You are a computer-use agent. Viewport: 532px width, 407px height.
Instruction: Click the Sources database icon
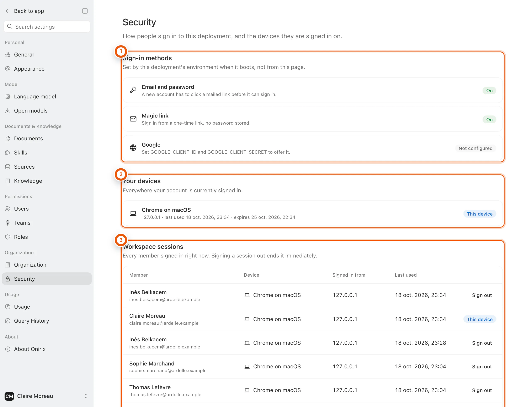8,167
